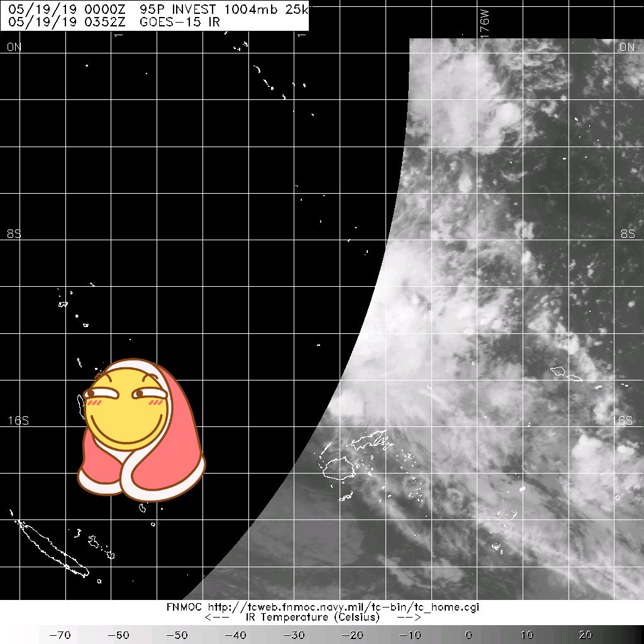Click the 10 value on temperature scale
This screenshot has height=644, width=644.
pos(527,635)
